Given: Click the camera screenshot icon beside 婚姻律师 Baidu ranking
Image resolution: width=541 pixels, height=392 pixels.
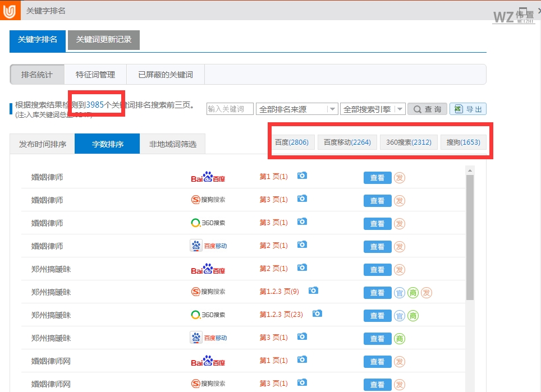Looking at the screenshot, I should click(302, 176).
